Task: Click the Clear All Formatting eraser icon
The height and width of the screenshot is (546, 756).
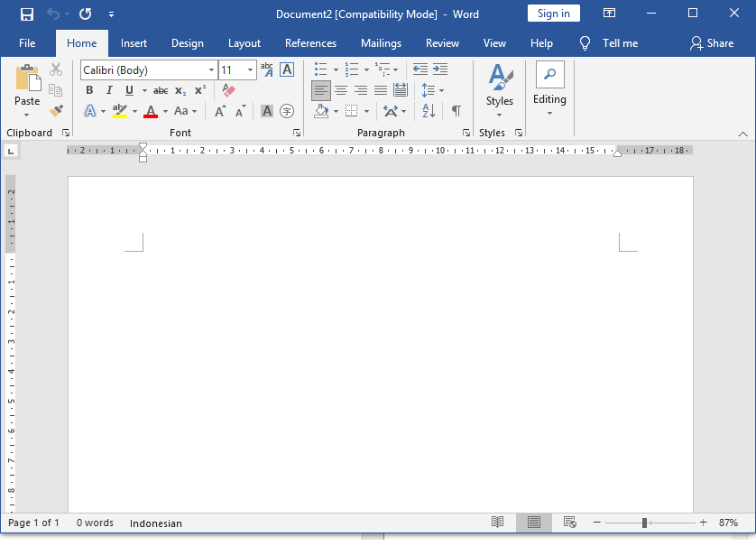Action: (x=228, y=90)
